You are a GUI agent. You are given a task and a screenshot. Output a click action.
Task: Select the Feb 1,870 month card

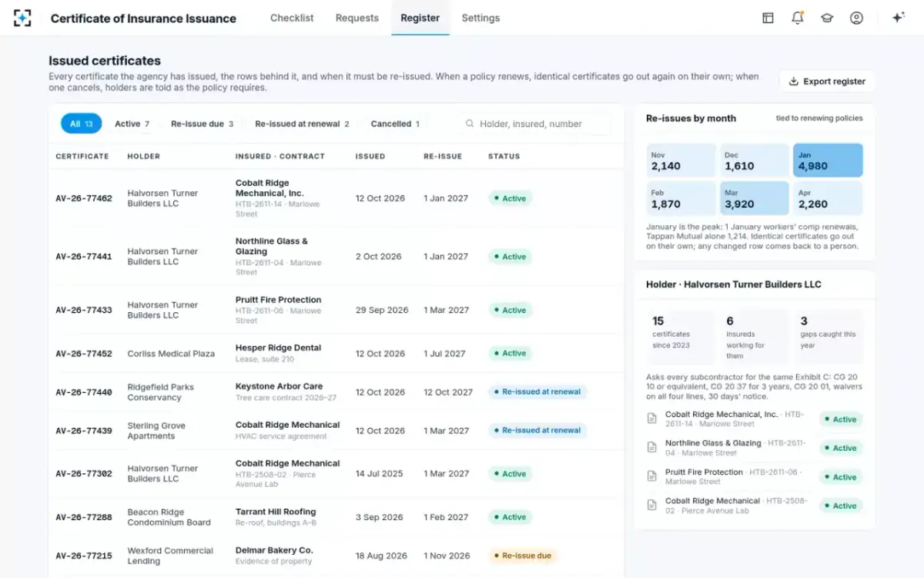tap(681, 198)
